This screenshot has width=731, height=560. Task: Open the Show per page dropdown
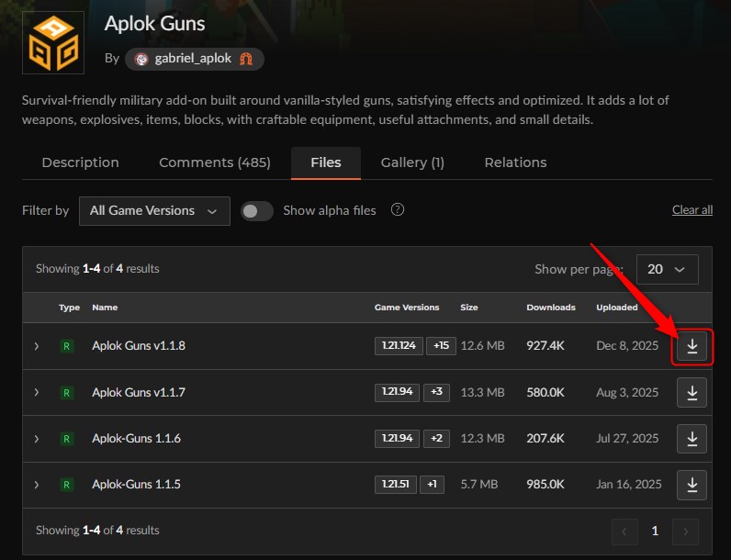tap(667, 269)
